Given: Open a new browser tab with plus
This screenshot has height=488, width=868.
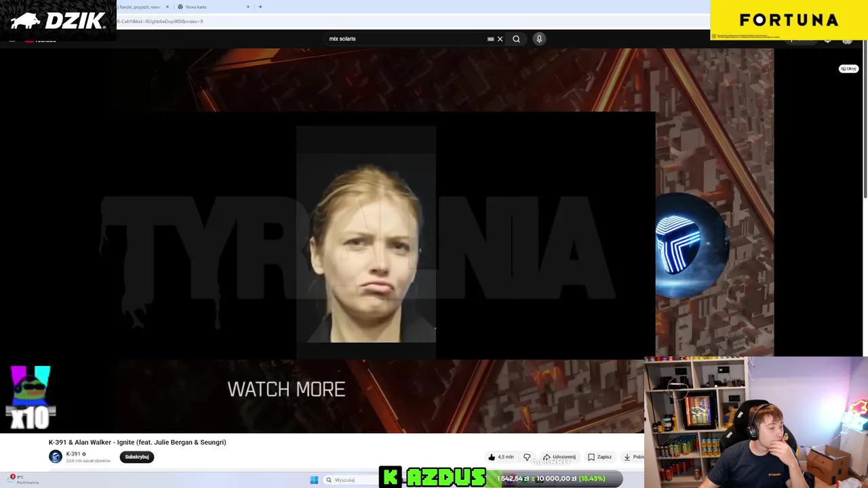Looking at the screenshot, I should [x=260, y=7].
